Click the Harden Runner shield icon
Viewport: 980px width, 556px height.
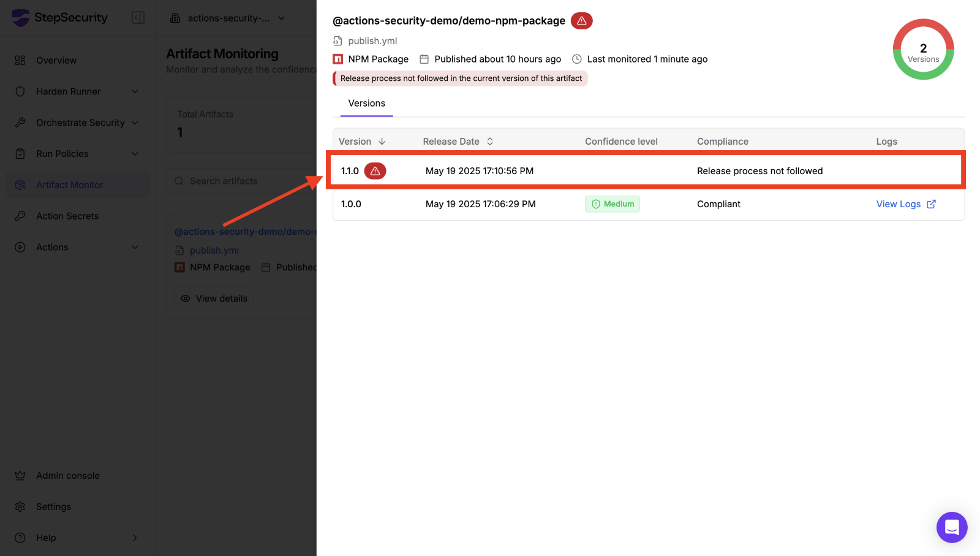[x=20, y=91]
